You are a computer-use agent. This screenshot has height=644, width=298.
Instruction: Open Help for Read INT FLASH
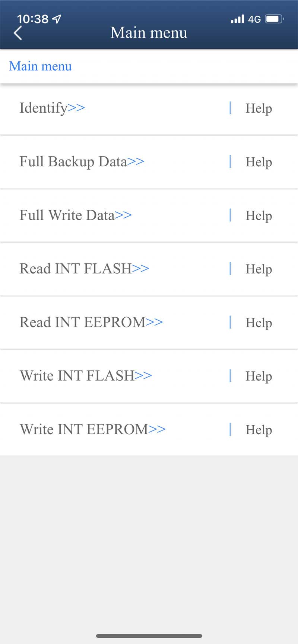click(x=259, y=269)
